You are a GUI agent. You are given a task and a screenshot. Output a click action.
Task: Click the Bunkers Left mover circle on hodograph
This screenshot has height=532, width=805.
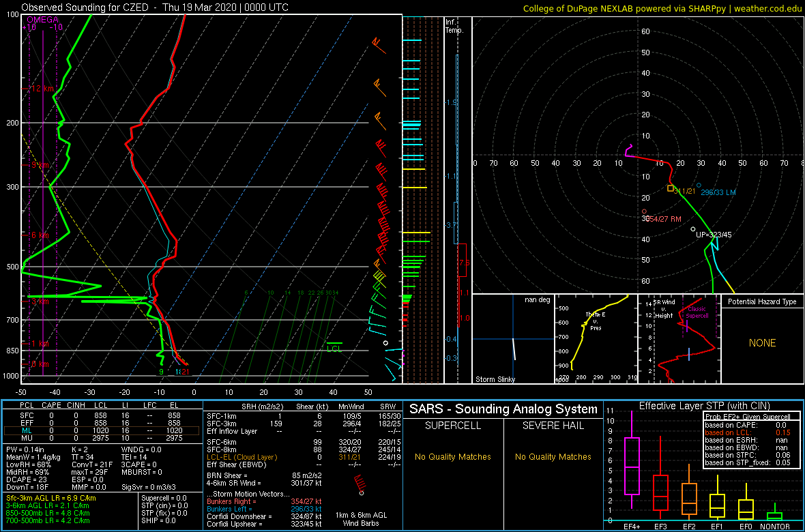699,185
